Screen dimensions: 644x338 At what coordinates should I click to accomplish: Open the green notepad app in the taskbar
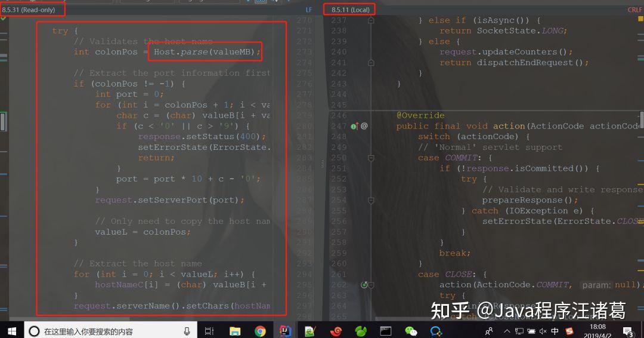(310, 331)
